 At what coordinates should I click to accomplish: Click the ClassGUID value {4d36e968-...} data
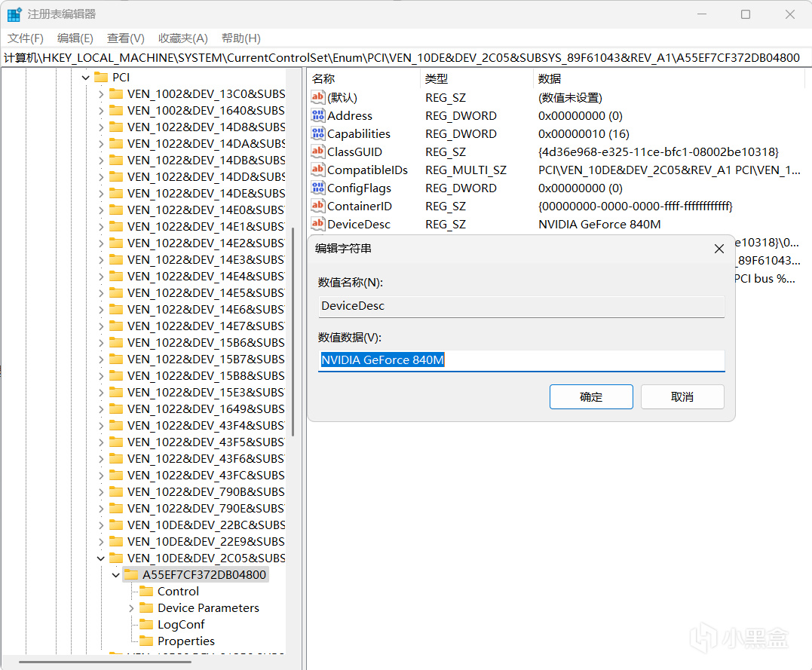point(658,151)
